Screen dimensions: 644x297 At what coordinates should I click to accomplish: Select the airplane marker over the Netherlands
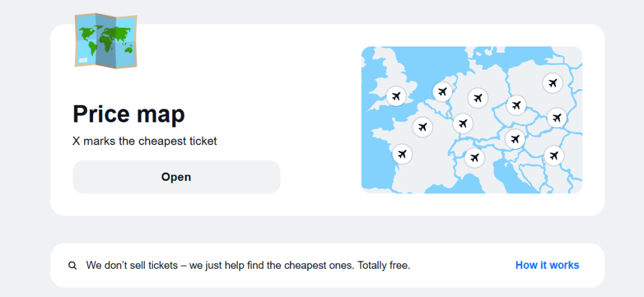[x=443, y=92]
